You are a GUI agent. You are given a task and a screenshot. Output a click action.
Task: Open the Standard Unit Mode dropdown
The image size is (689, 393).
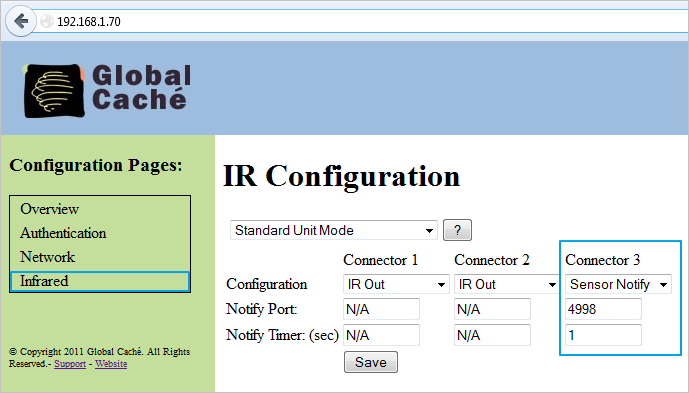334,230
